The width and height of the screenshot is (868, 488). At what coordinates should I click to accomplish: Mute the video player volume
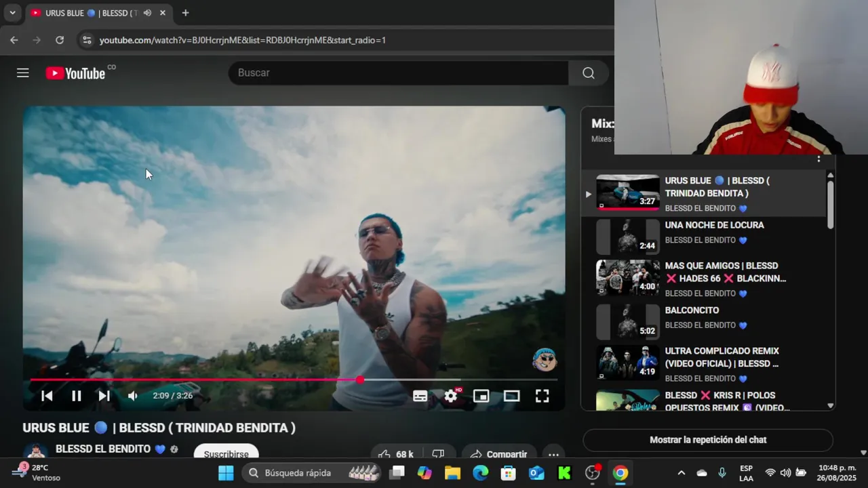133,396
